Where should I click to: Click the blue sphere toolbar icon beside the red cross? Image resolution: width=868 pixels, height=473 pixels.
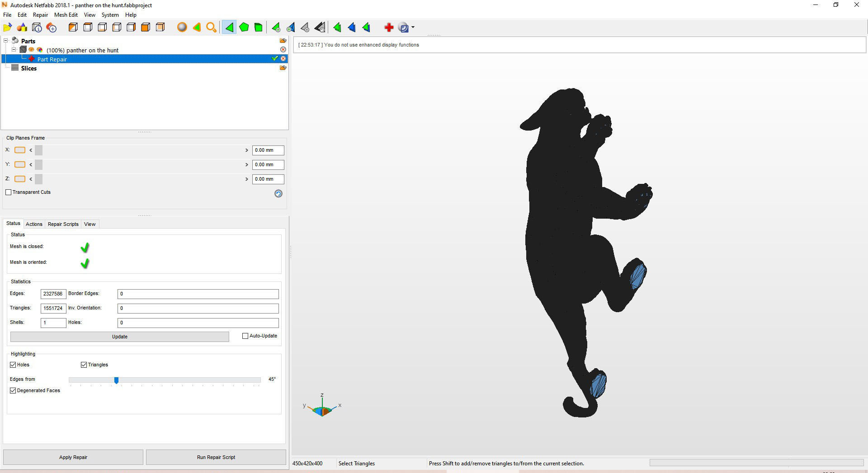tap(403, 28)
